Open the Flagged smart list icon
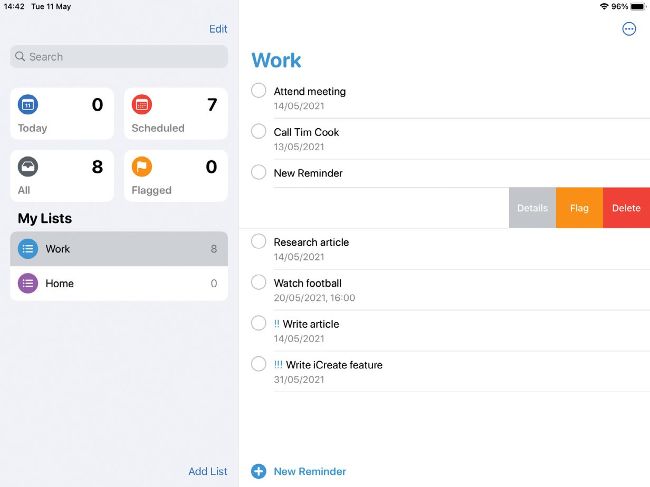 click(x=142, y=167)
